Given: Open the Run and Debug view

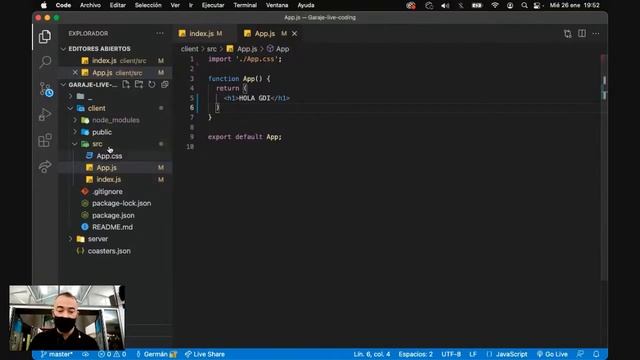Looking at the screenshot, I should pyautogui.click(x=45, y=114).
